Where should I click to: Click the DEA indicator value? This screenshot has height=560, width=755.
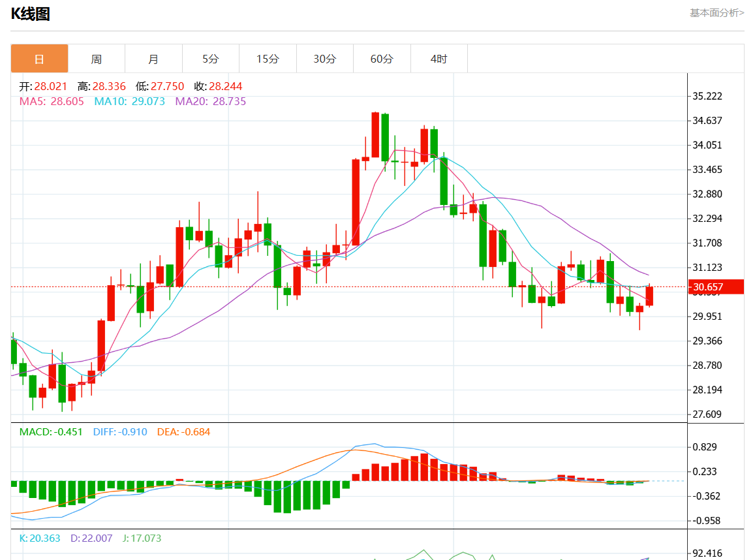(x=183, y=431)
